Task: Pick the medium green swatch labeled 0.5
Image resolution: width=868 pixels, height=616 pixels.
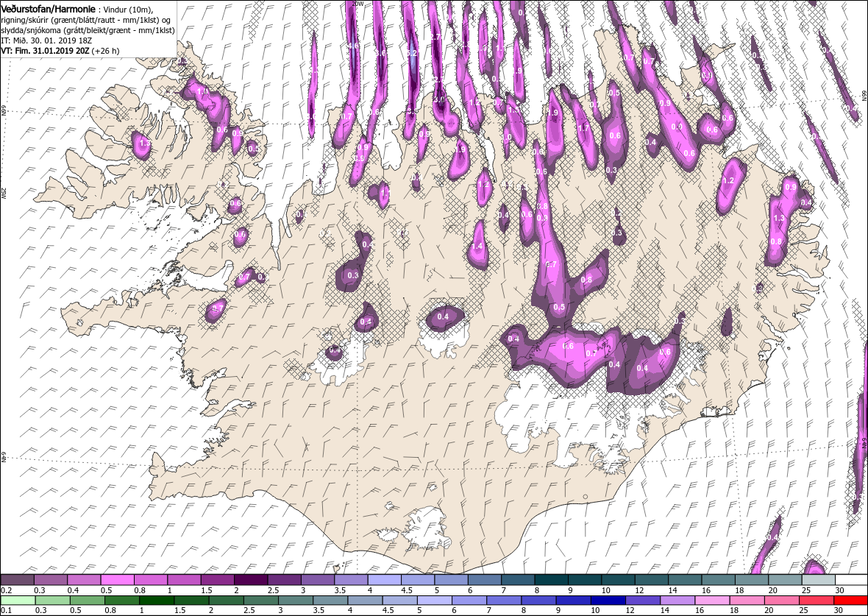Action: click(87, 601)
